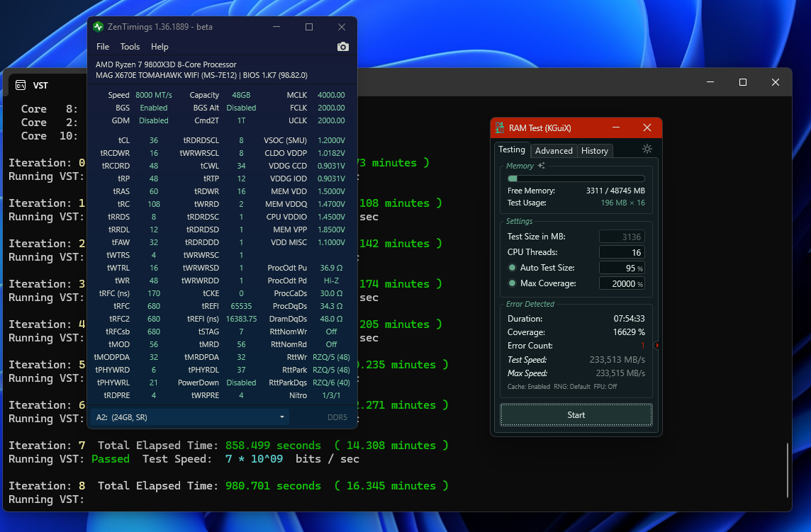Click the Test Usage 196 MB × 16 text
The image size is (811, 532).
(x=622, y=203)
